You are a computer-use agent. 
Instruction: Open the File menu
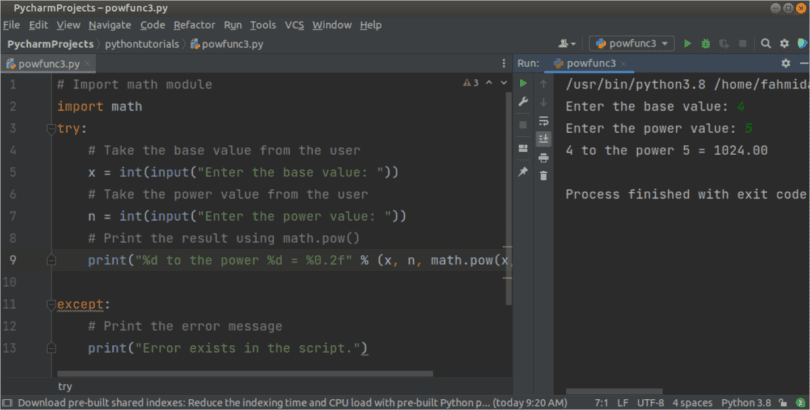(11, 25)
